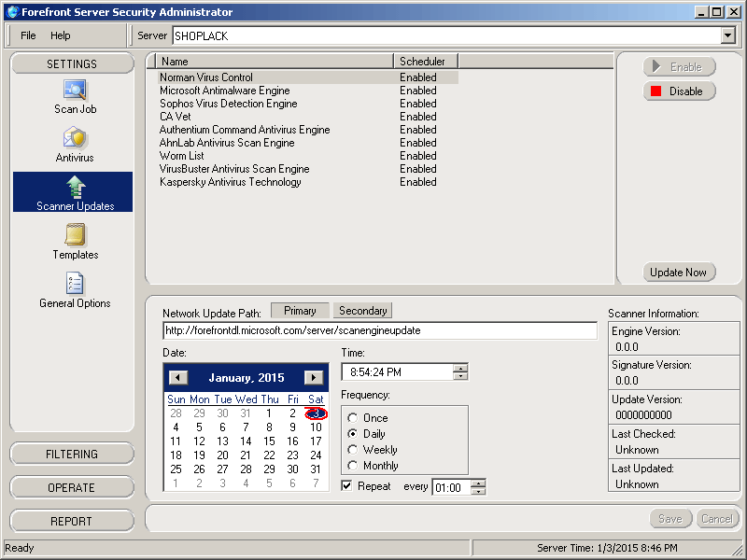Open the File menu
This screenshot has height=560, width=747.
click(28, 35)
